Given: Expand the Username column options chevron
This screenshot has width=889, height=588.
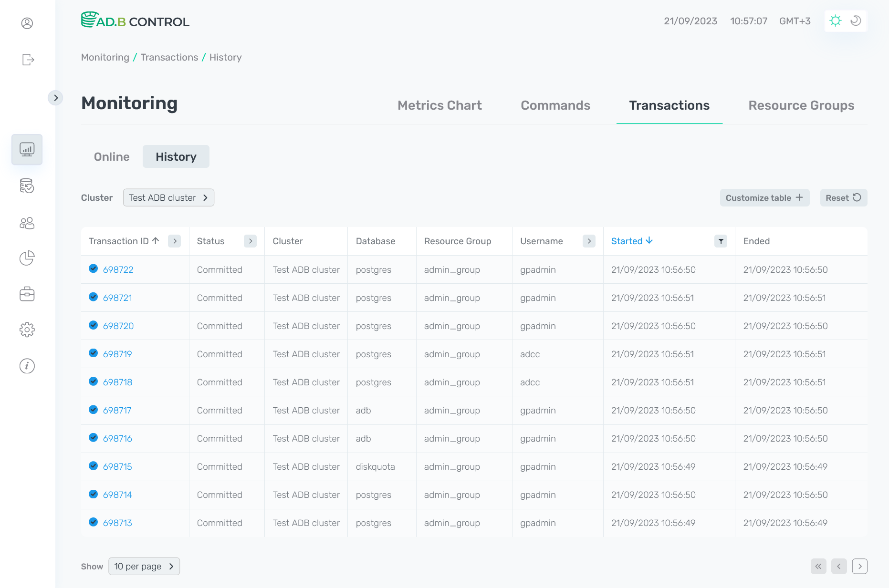Looking at the screenshot, I should [589, 241].
